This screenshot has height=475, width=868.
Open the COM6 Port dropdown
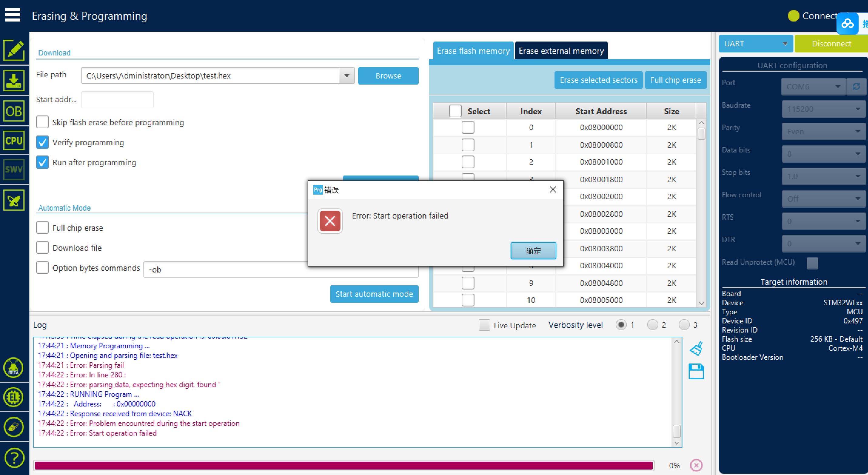813,87
